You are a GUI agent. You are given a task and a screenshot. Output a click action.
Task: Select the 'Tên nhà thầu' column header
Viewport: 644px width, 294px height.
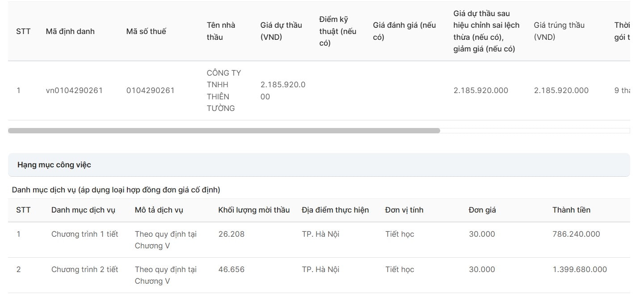tap(221, 31)
